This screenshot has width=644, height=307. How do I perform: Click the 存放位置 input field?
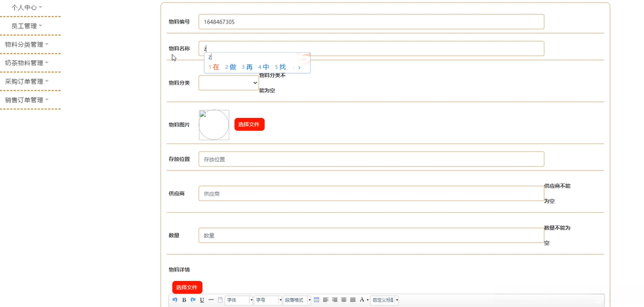[371, 159]
